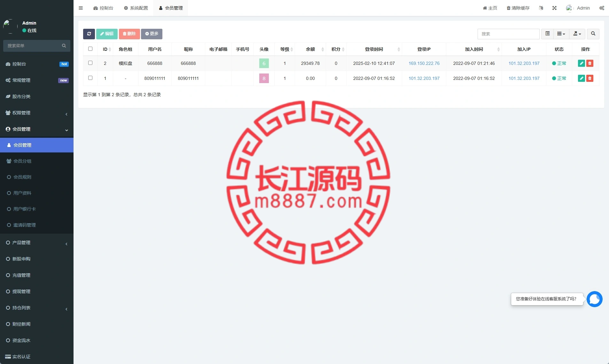Open 控制台 in the sidebar
This screenshot has width=609, height=364.
pos(37,64)
